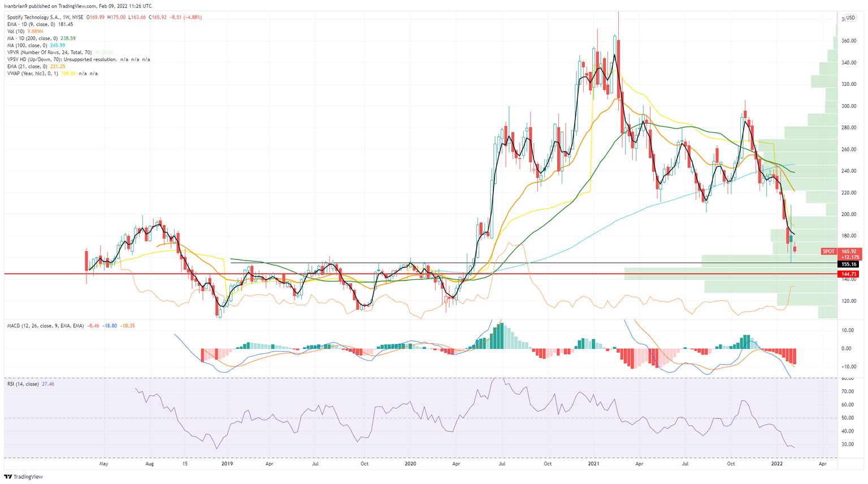Click the 2021 label on time axis
The width and height of the screenshot is (868, 484).
pyautogui.click(x=594, y=464)
